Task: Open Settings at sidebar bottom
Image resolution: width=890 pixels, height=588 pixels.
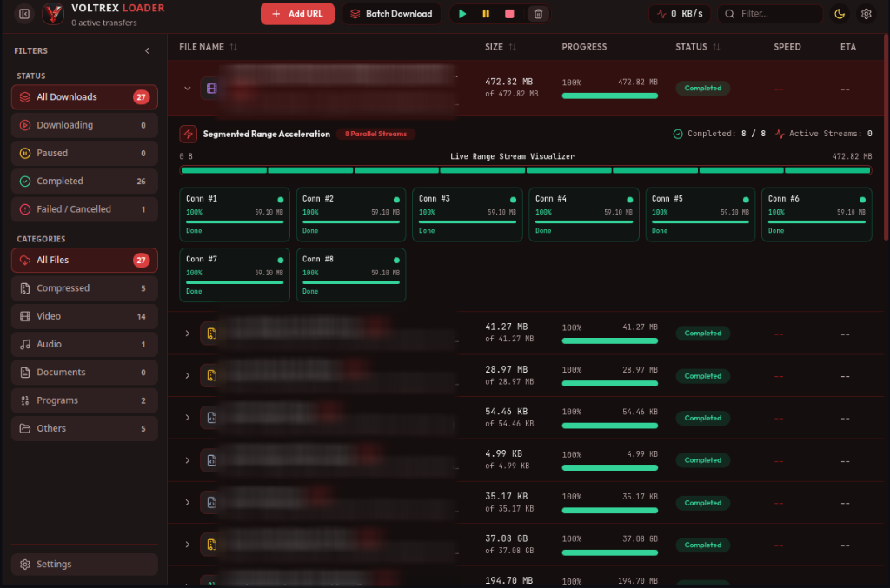Action: tap(84, 565)
